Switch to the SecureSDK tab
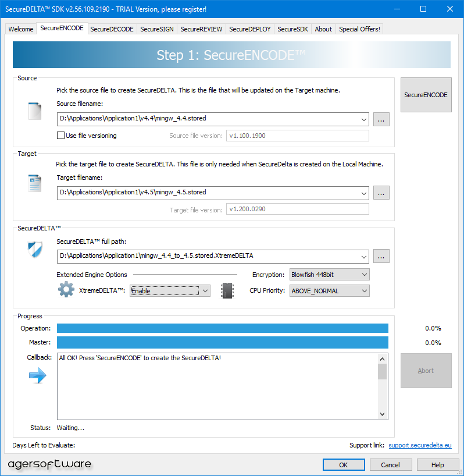The width and height of the screenshot is (464, 476). tap(292, 29)
